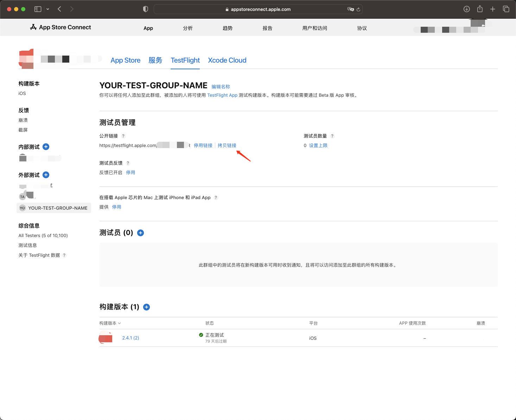Switch to the Xcode Cloud tab
Viewport: 516px width, 420px height.
point(227,60)
